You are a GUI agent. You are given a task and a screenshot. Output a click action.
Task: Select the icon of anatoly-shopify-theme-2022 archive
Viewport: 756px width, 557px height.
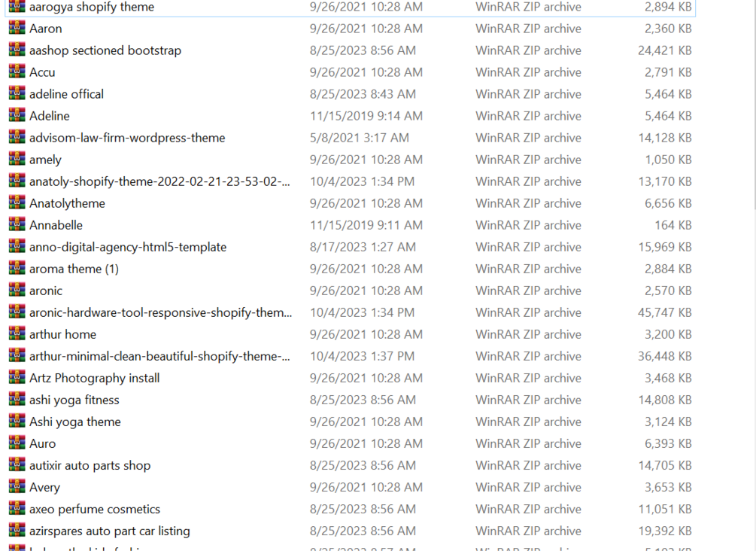(x=17, y=181)
